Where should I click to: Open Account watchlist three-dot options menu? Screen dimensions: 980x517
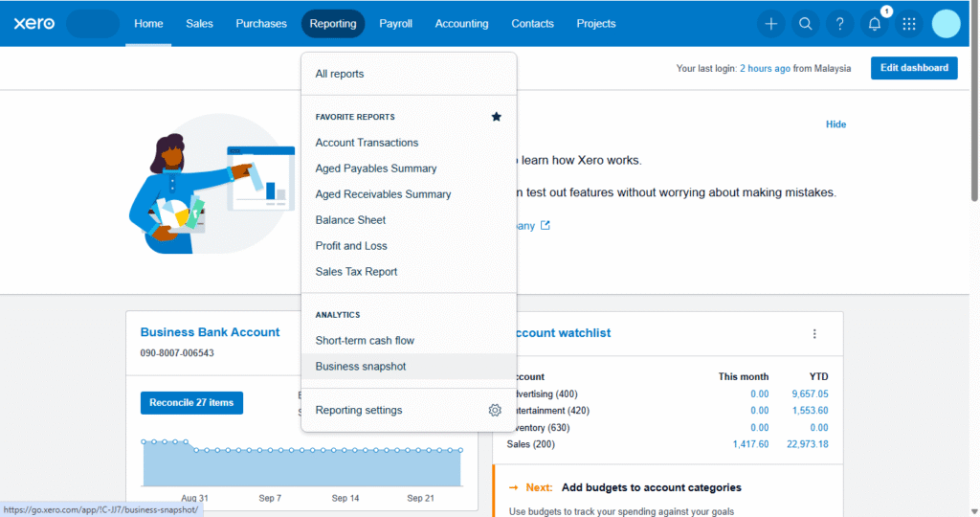pos(814,334)
